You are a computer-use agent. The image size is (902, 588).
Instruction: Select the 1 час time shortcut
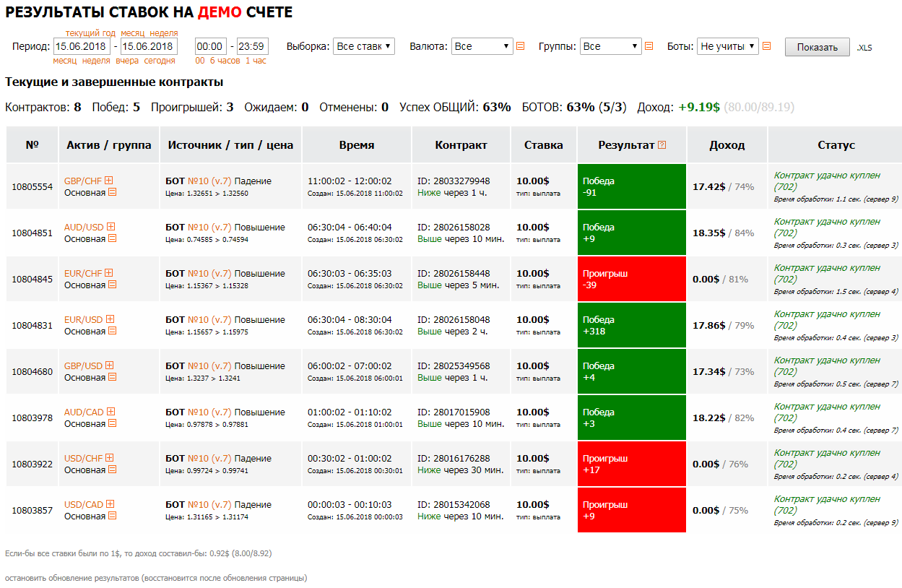click(256, 61)
